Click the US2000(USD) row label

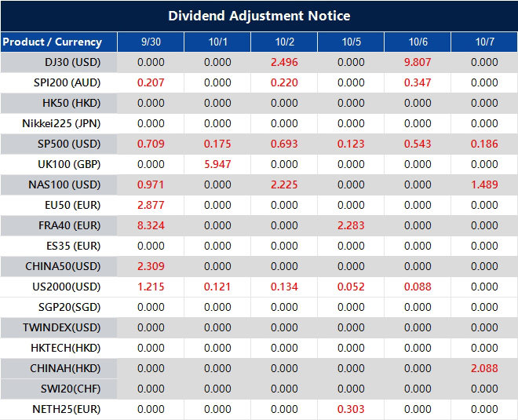click(67, 287)
